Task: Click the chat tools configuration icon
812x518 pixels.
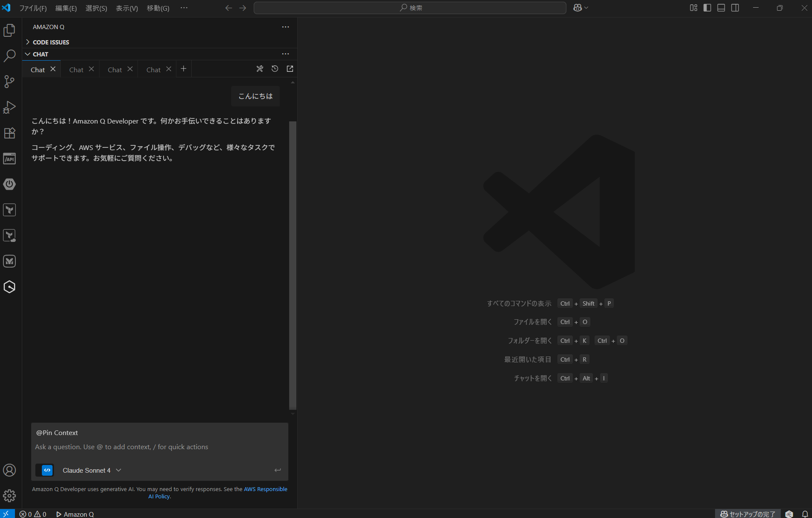Action: point(260,69)
